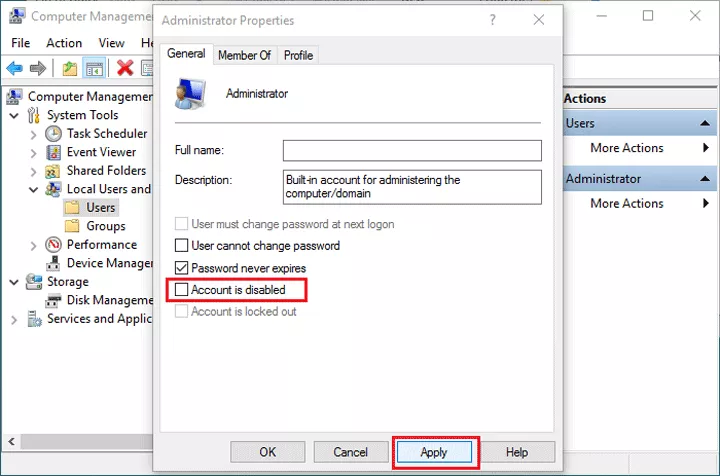The height and width of the screenshot is (476, 720).
Task: Click the Groups folder icon
Action: tap(72, 226)
